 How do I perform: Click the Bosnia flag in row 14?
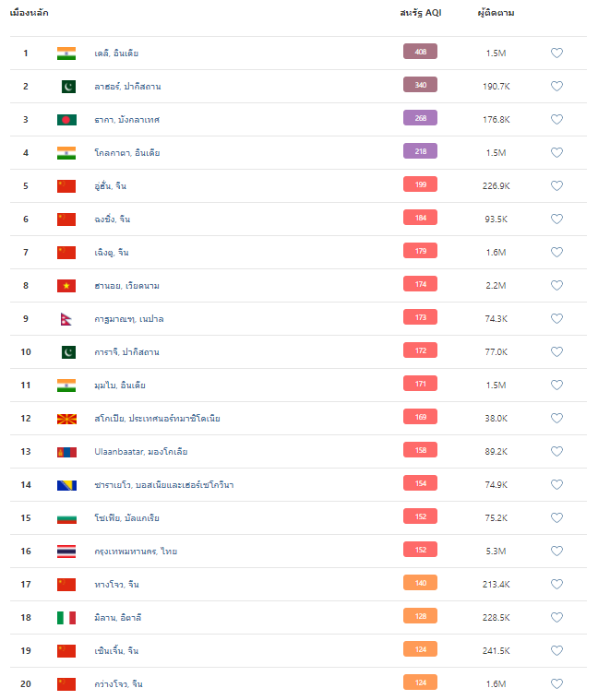click(x=66, y=485)
